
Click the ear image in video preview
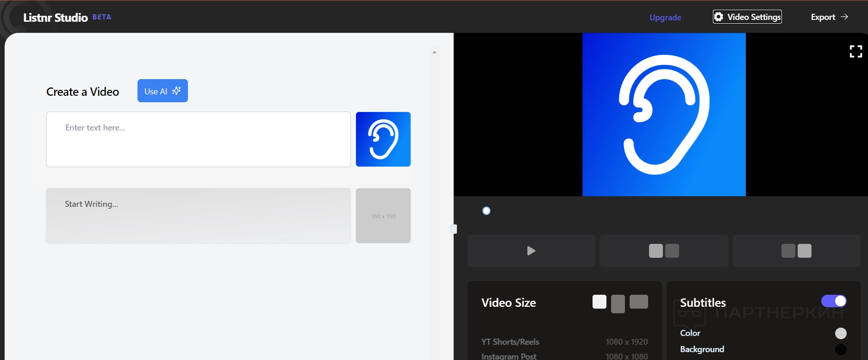pos(664,115)
